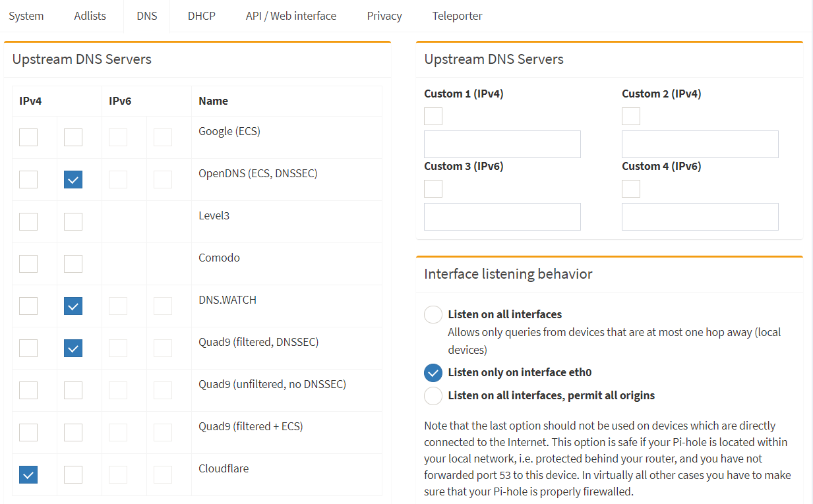Open the Teleporter tab

[x=457, y=16]
